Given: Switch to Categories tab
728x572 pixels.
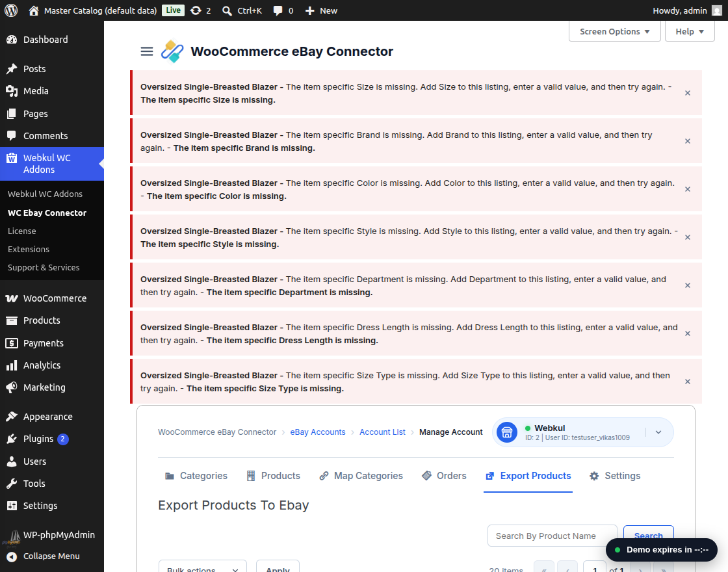Looking at the screenshot, I should point(196,476).
